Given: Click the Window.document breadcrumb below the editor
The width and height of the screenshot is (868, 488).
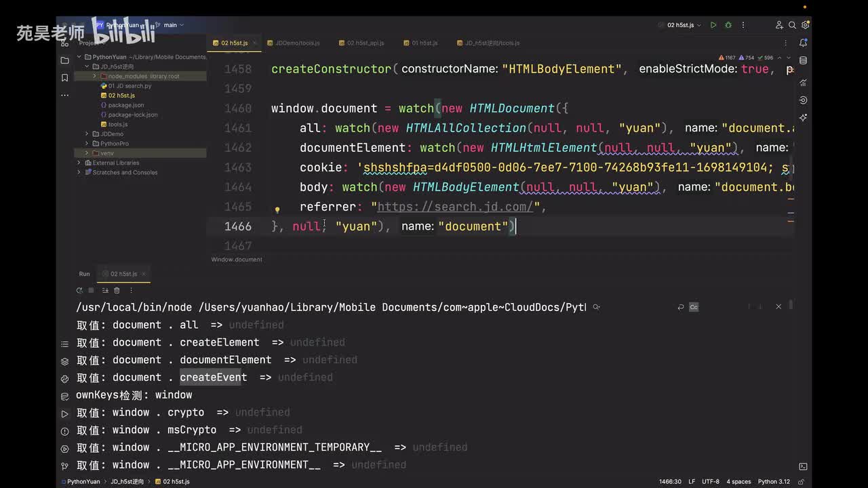Looking at the screenshot, I should tap(237, 260).
